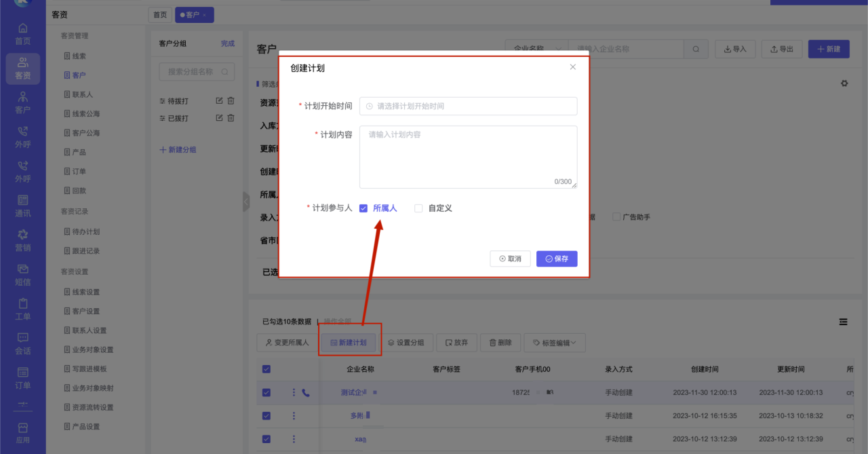Open the 计划开始时间 time picker field
Image resolution: width=868 pixels, height=454 pixels.
click(x=468, y=107)
